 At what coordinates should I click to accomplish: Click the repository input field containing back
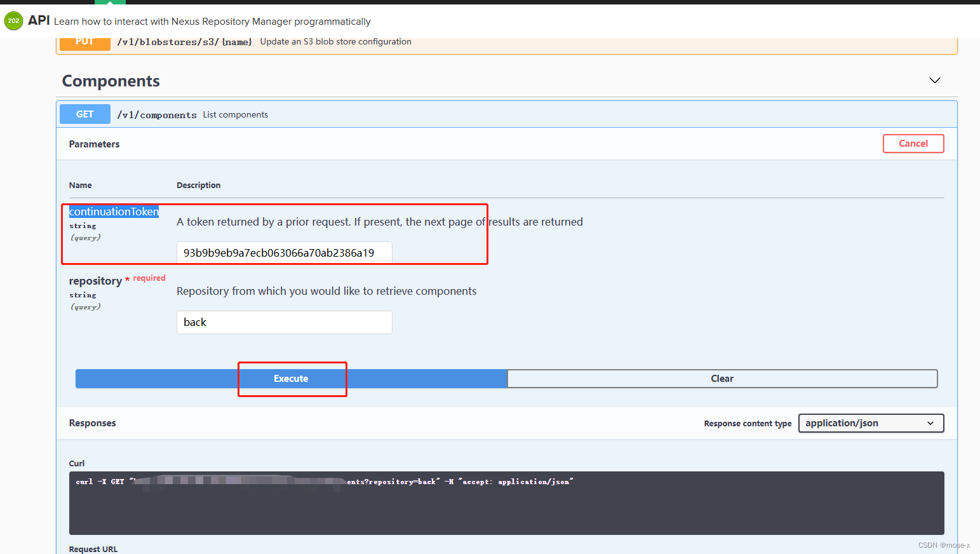click(284, 322)
